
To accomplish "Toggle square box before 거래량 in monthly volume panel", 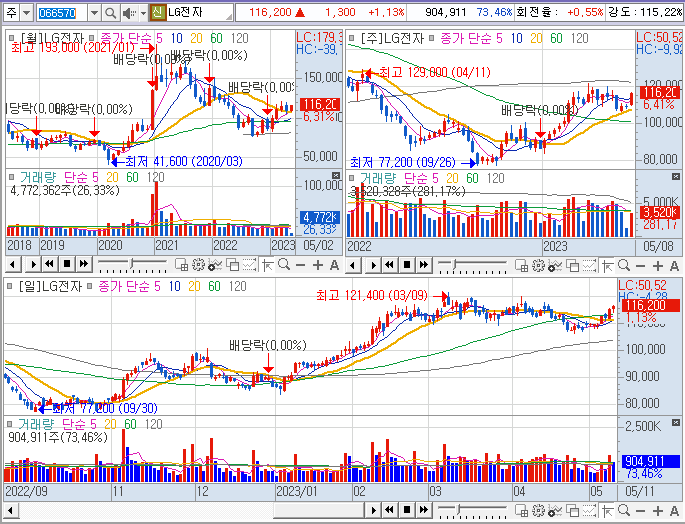I will pyautogui.click(x=11, y=177).
